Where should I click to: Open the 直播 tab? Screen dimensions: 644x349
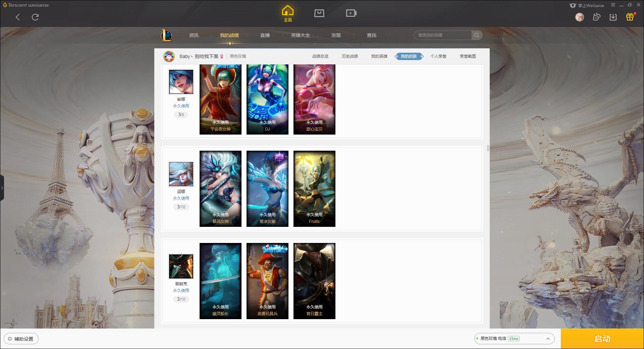pos(265,35)
